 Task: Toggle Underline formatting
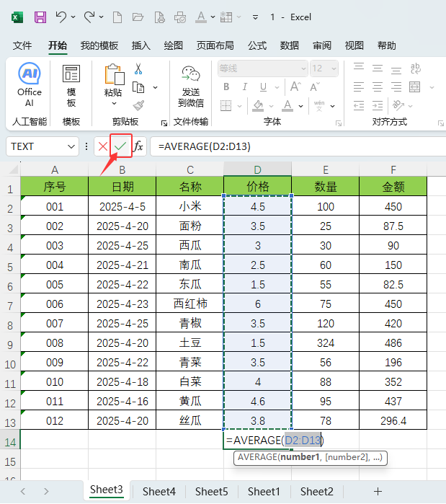[x=263, y=87]
